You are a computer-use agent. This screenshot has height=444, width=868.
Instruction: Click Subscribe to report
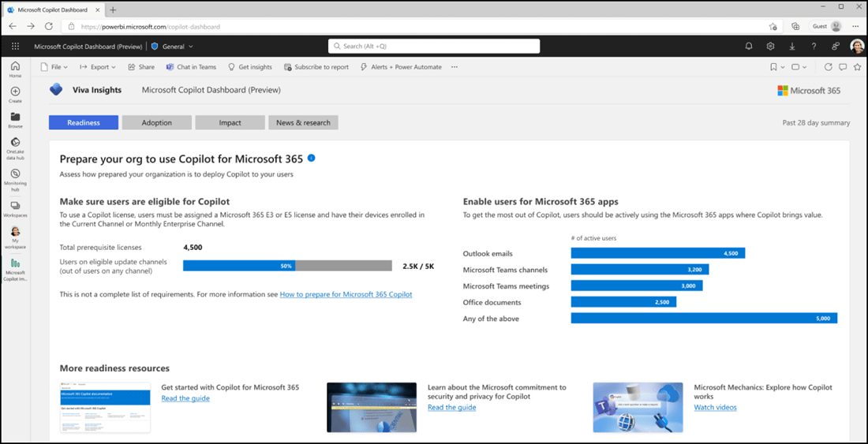pyautogui.click(x=316, y=67)
